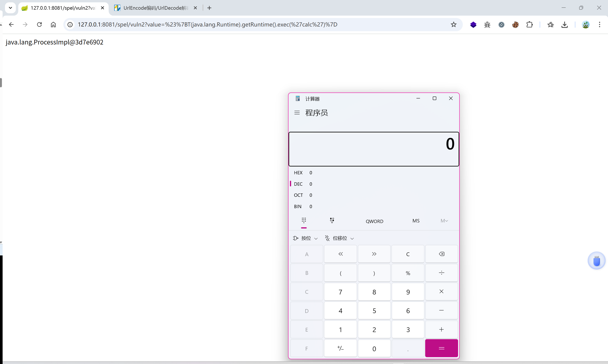Screen dimensions: 608x364
Task: Expand the 按位 bitwise dropdown
Action: pyautogui.click(x=306, y=238)
